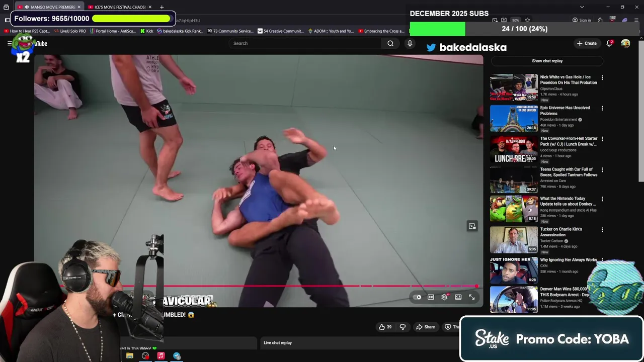Open options menu for Nintendo Today video
The image size is (644, 362).
pos(602,199)
